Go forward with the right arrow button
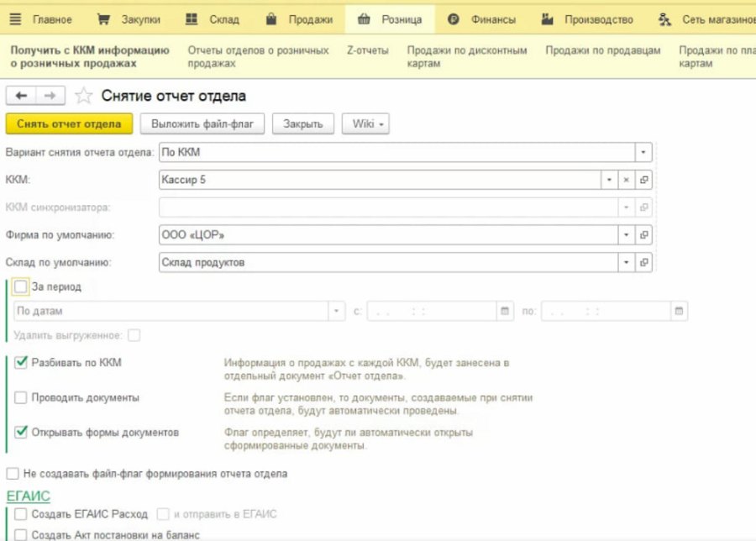 pyautogui.click(x=50, y=96)
